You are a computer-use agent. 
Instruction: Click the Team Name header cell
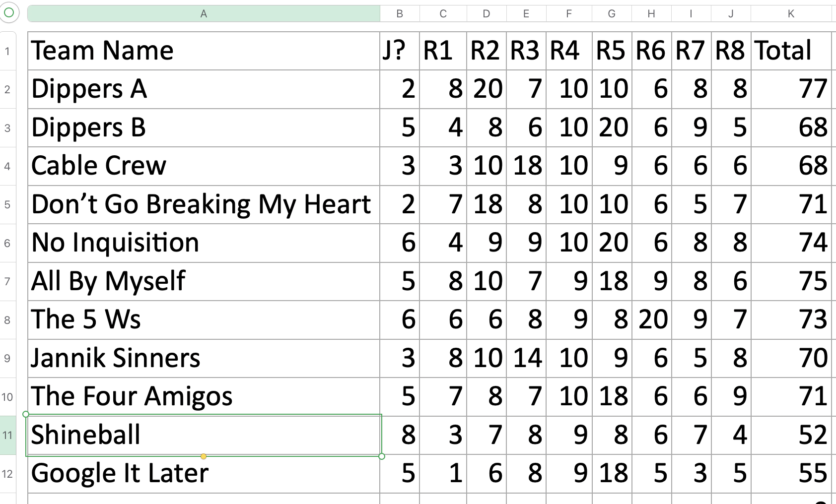tap(204, 51)
